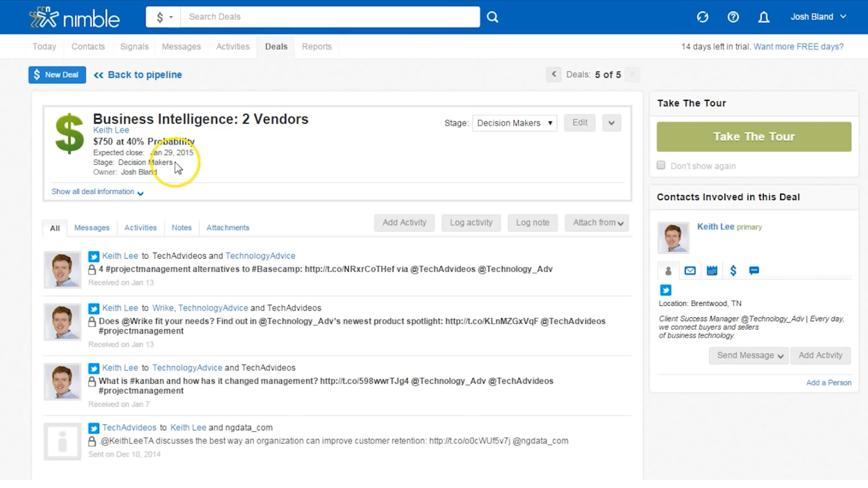This screenshot has width=868, height=488.
Task: Click the magnifying glass search icon
Action: 493,17
